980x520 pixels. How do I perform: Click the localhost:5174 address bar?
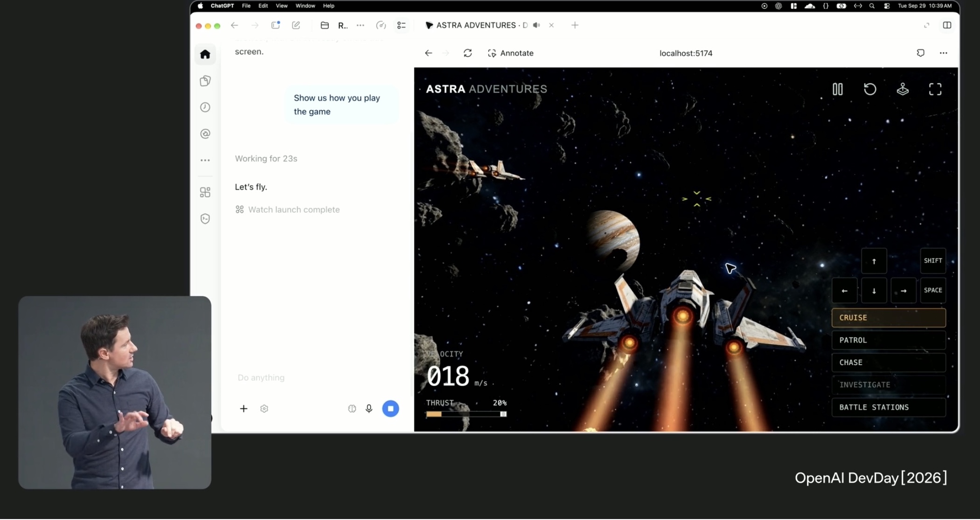[686, 53]
